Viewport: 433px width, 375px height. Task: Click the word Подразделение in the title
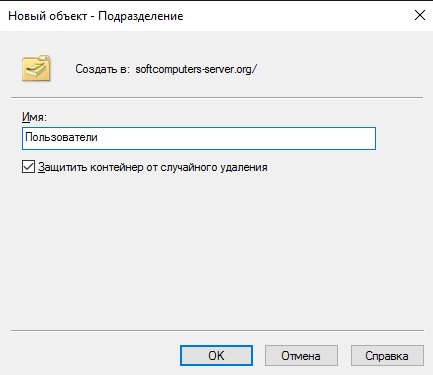141,16
